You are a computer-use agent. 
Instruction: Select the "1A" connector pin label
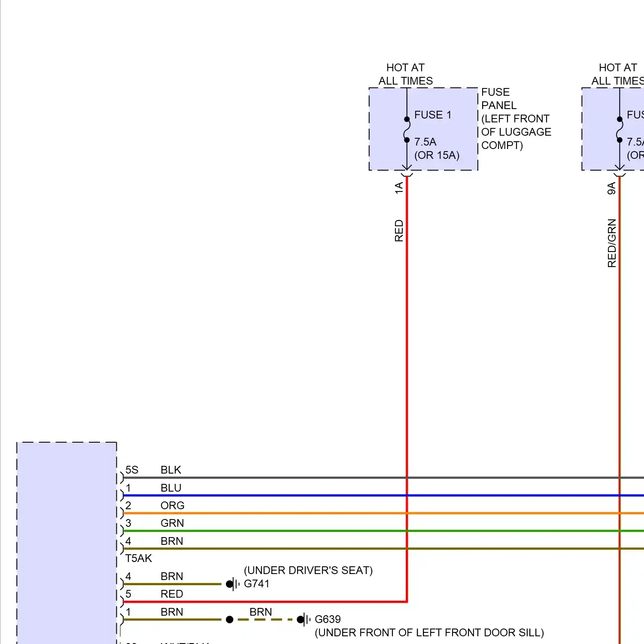(x=399, y=188)
